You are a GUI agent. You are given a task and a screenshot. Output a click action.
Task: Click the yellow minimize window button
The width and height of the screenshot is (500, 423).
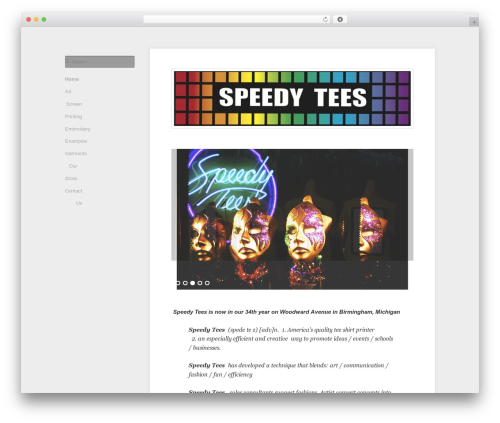pos(36,19)
